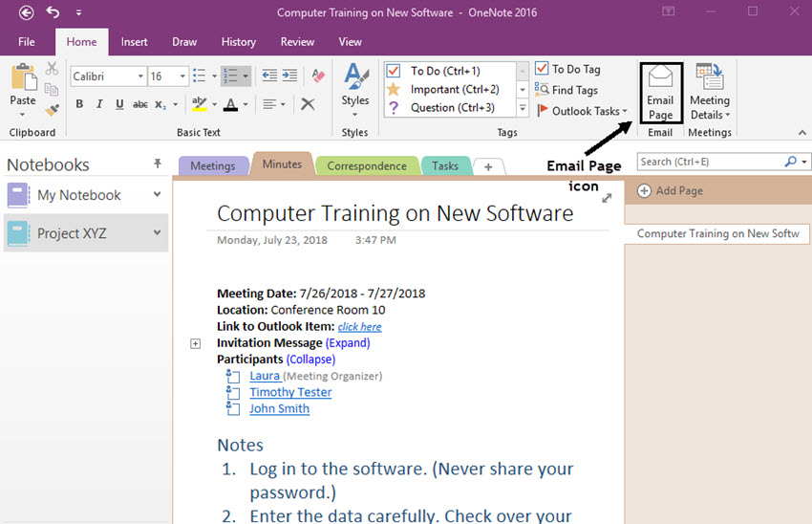The image size is (812, 524).
Task: Open numbering style arrow
Action: [x=246, y=76]
